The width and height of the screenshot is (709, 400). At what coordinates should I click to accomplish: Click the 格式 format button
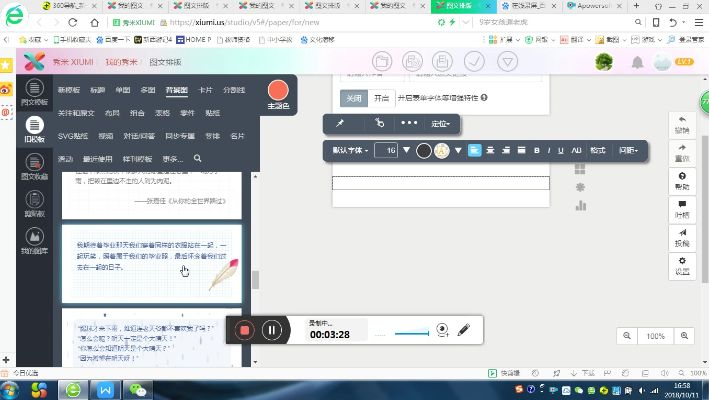click(597, 150)
